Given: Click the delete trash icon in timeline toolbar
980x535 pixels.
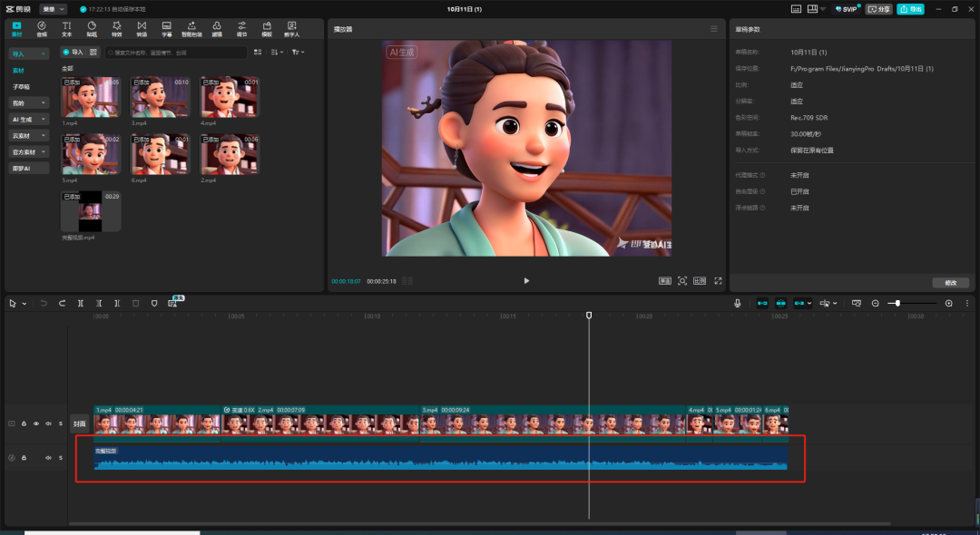Looking at the screenshot, I should [136, 303].
